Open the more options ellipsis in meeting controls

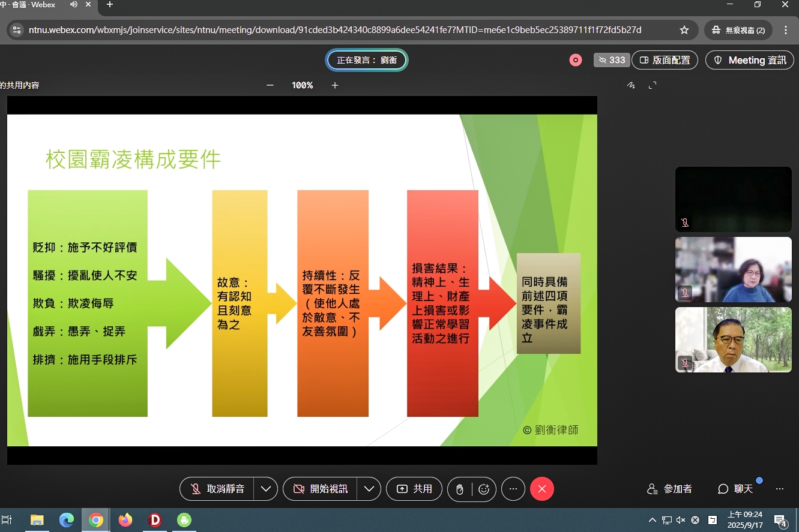tap(513, 489)
